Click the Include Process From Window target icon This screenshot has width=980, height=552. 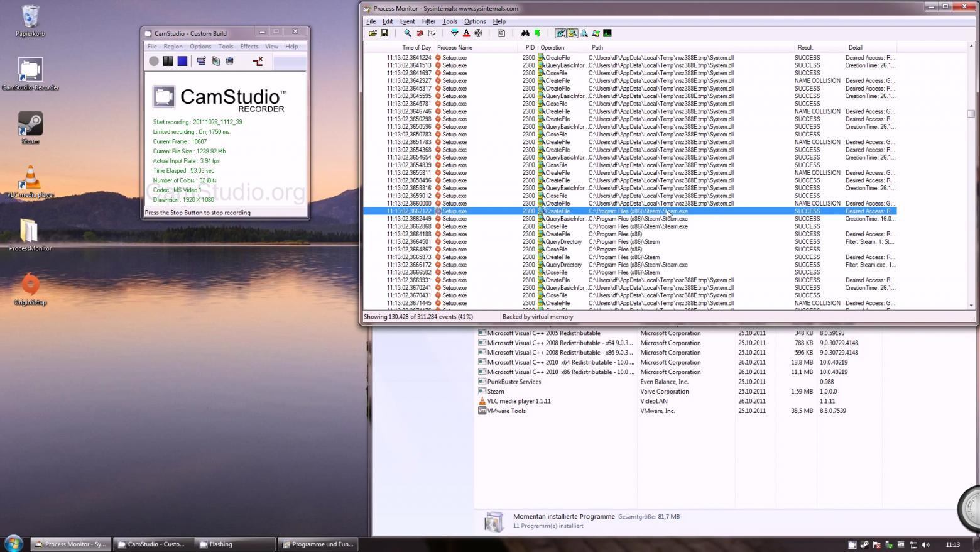click(x=478, y=33)
